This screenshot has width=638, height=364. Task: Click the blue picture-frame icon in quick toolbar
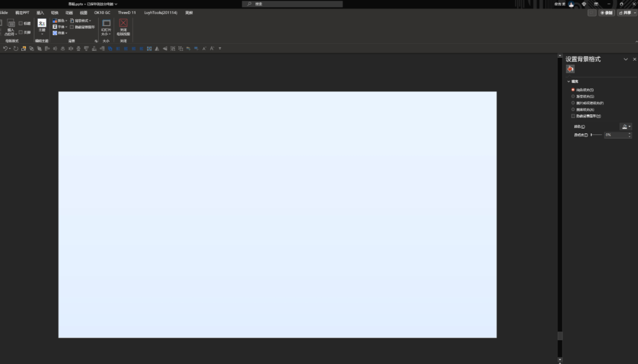pyautogui.click(x=149, y=48)
